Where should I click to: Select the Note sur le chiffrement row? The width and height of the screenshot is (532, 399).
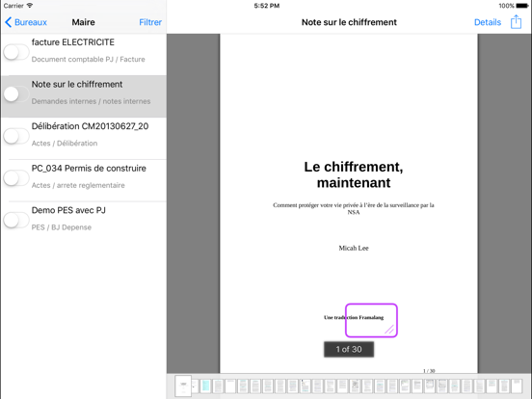84,96
